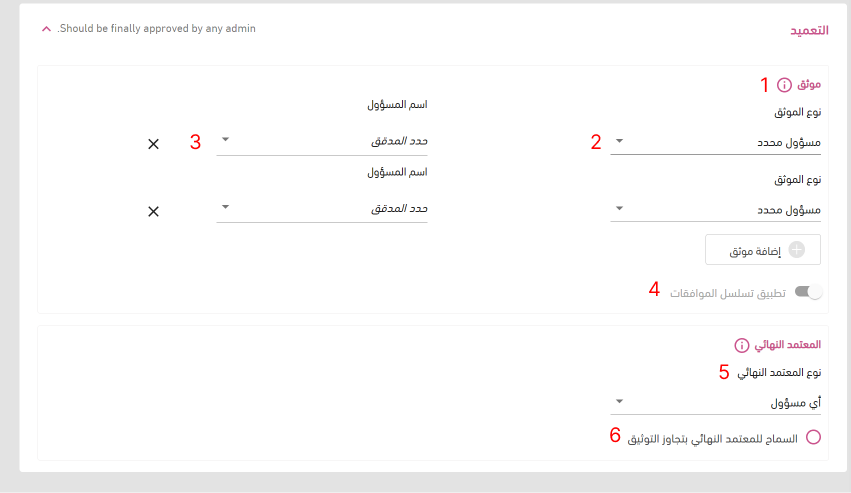The height and width of the screenshot is (493, 851).
Task: Select السماح للمعتمد النهائي بتجاوز التوثيق radio
Action: tap(813, 437)
